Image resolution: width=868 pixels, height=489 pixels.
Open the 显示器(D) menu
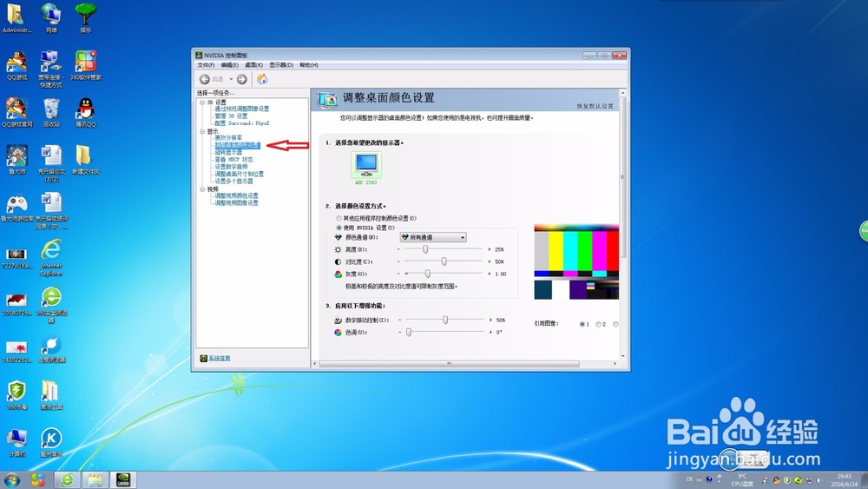281,65
